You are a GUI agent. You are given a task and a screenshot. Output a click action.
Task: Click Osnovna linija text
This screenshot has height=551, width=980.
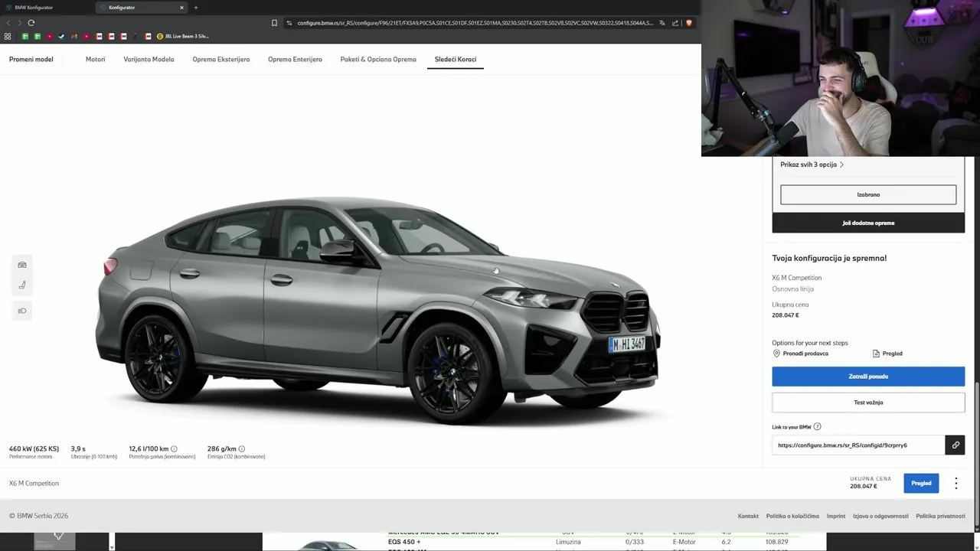(x=792, y=289)
